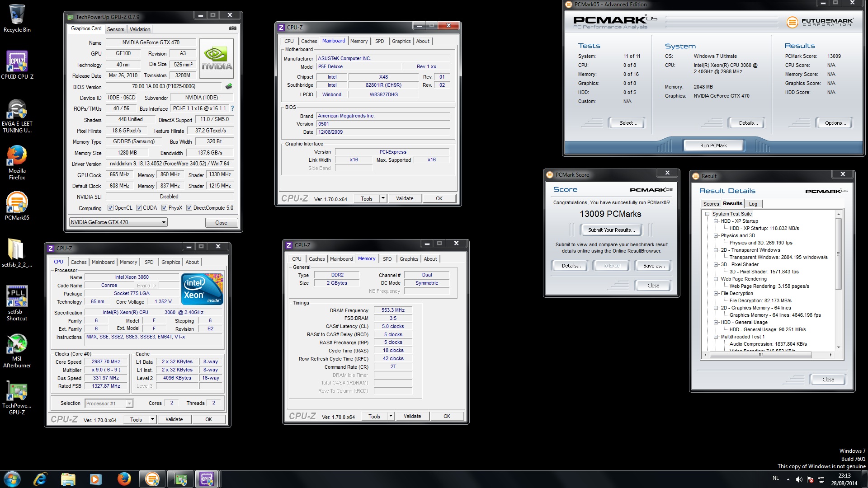Collapse the HDD - XP Startup node

click(716, 221)
